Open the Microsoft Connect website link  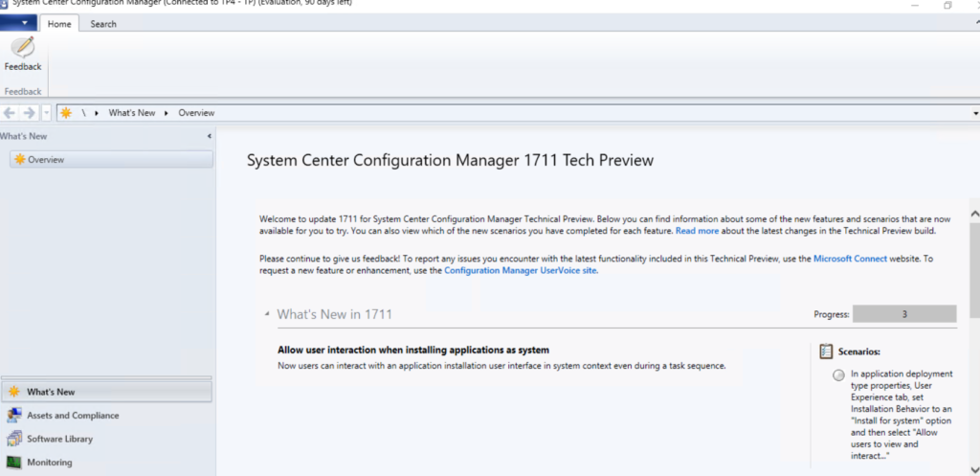click(850, 259)
